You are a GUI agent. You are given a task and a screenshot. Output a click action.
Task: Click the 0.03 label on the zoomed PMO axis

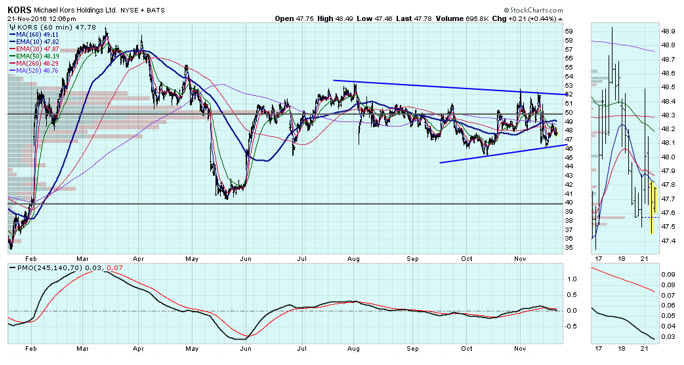pyautogui.click(x=668, y=338)
